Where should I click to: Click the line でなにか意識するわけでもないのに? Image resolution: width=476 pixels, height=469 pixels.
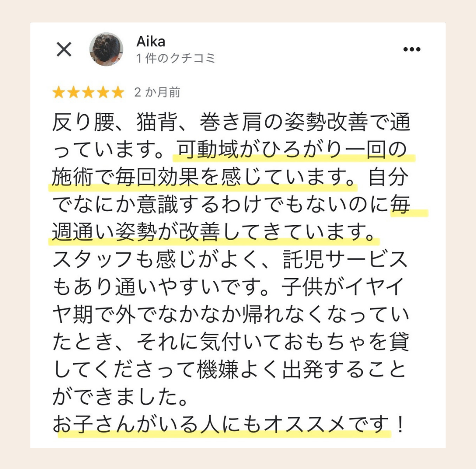tap(221, 205)
